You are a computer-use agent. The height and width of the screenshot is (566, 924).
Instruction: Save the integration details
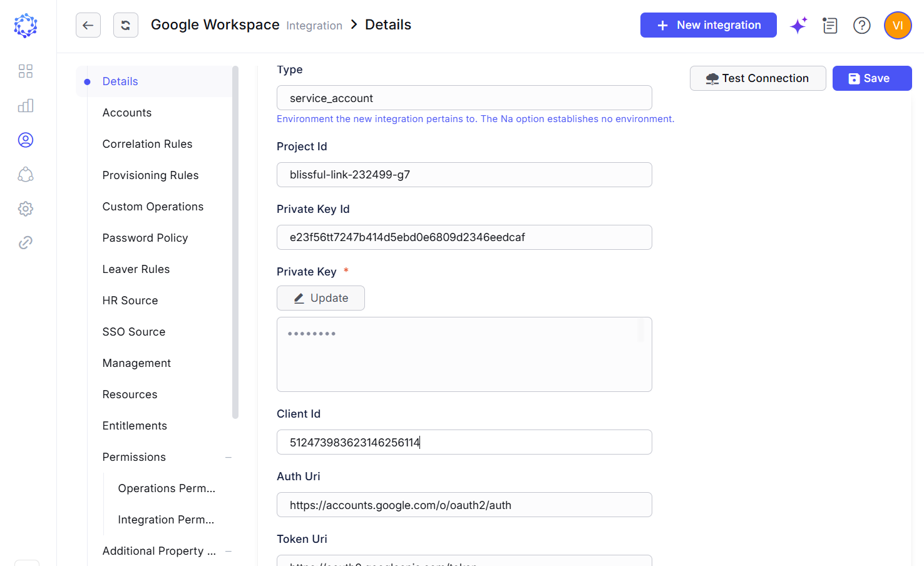872,78
